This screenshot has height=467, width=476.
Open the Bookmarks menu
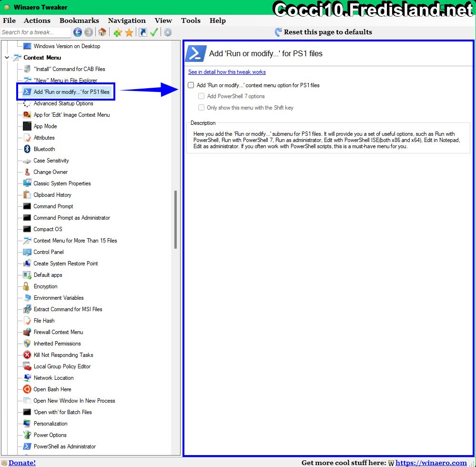(x=79, y=20)
